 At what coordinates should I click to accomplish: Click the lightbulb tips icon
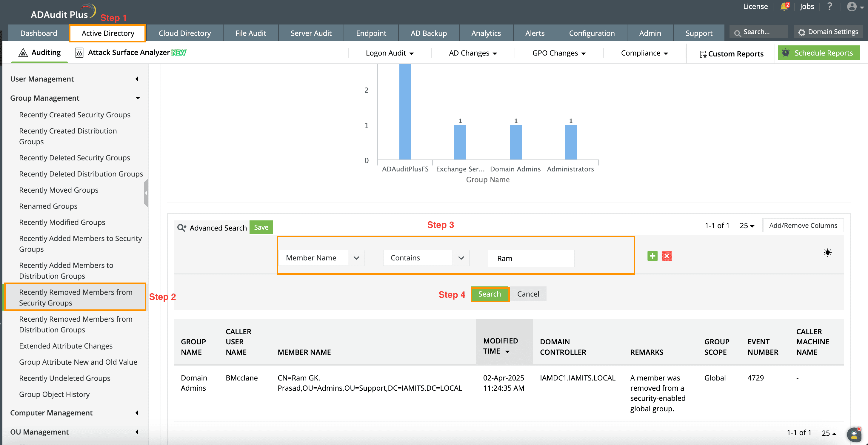(828, 252)
